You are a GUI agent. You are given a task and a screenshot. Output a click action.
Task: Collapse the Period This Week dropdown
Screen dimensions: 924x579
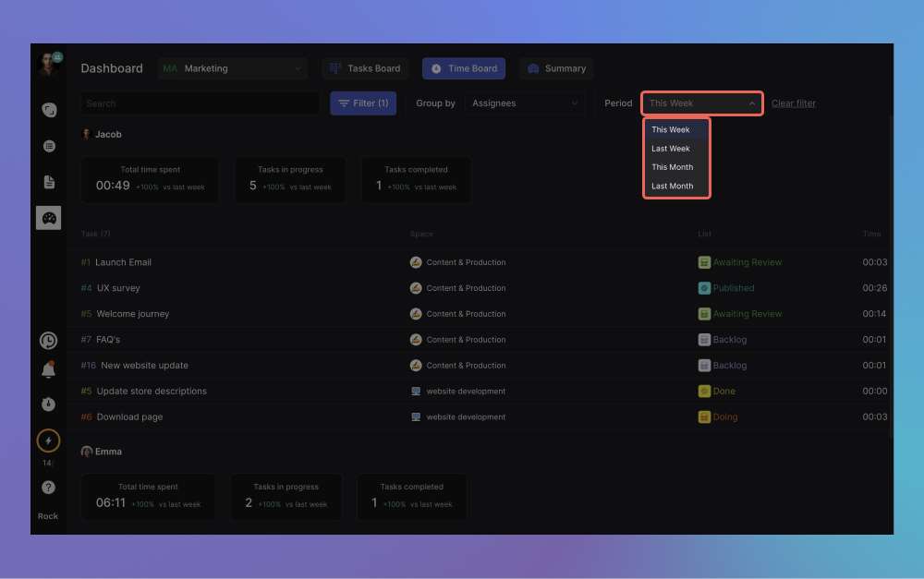pos(702,103)
